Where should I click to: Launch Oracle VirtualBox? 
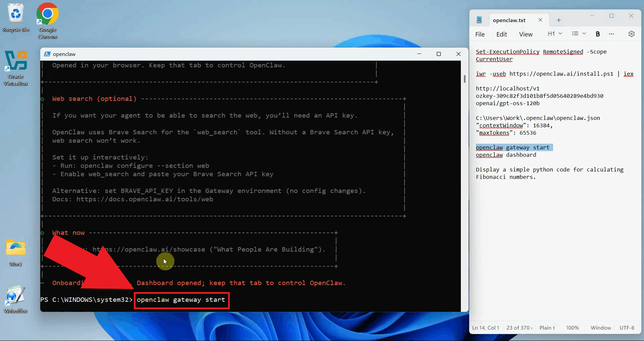pyautogui.click(x=16, y=62)
